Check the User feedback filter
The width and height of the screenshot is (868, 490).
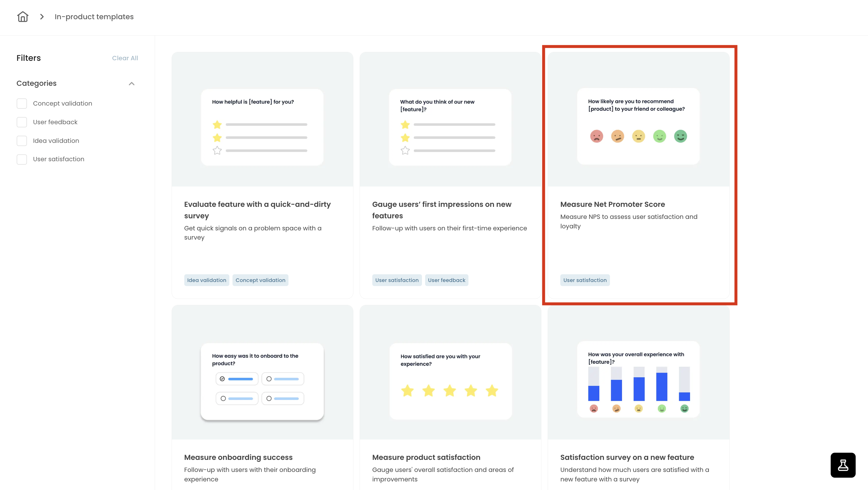pyautogui.click(x=22, y=122)
